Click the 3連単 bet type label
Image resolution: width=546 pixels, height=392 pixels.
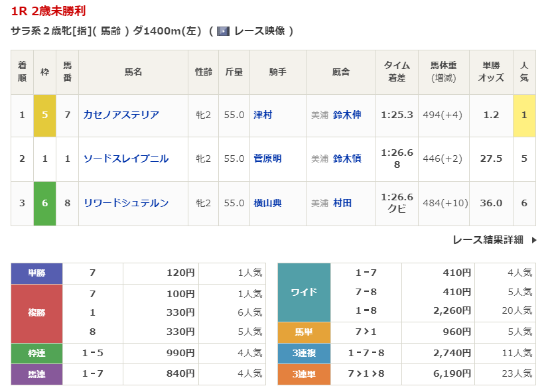point(304,374)
